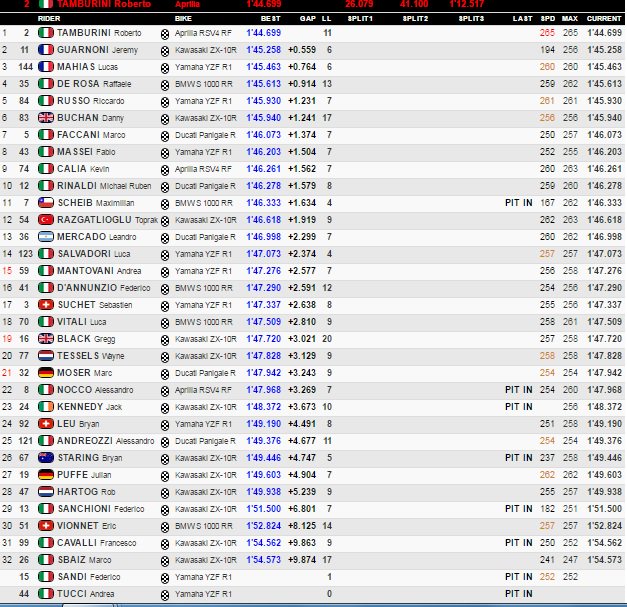Click the SPLIT1 column header
The height and width of the screenshot is (607, 627).
tap(360, 18)
